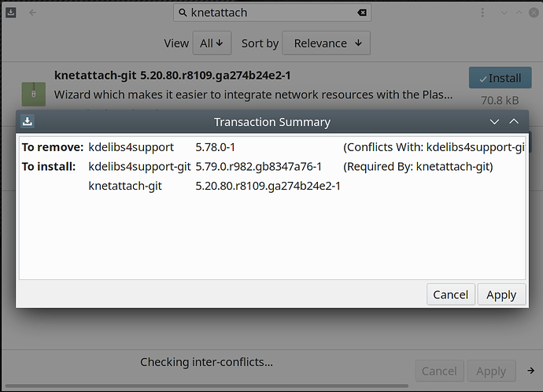Collapse the Transaction Summary dialog with the down chevron
The height and width of the screenshot is (392, 543).
[x=494, y=121]
